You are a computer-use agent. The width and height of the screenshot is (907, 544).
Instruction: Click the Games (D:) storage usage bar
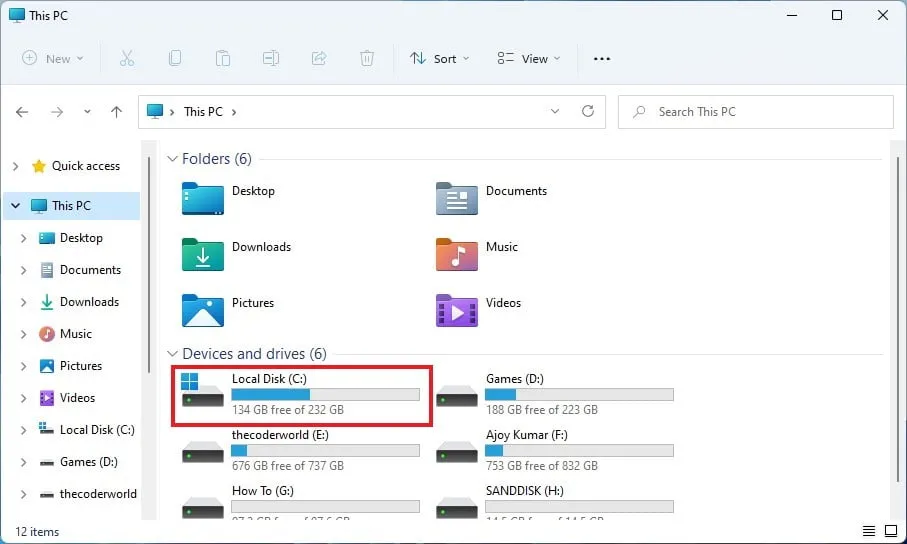[x=579, y=395]
